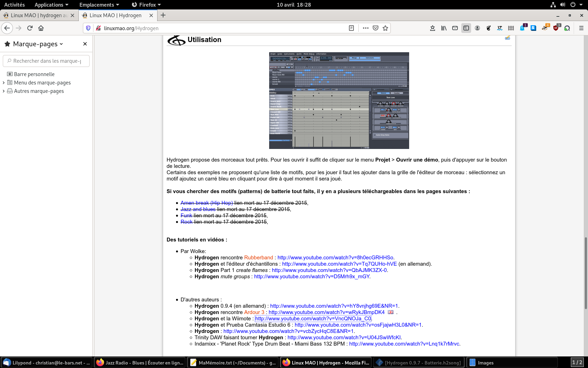Open the network status tray icon
588x368 pixels.
point(553,5)
